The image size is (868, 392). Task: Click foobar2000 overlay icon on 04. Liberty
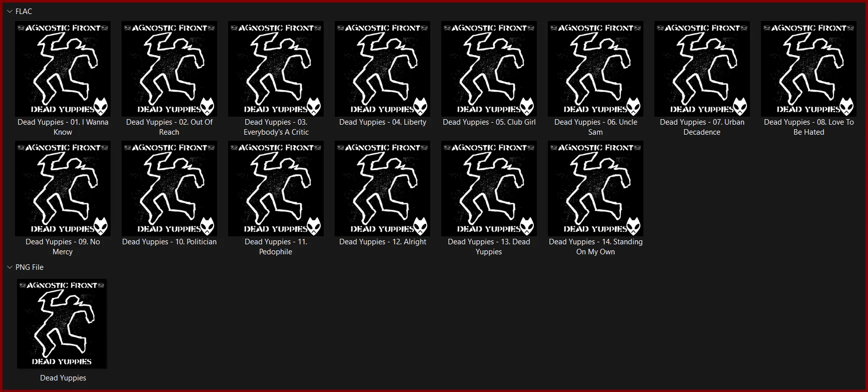(x=421, y=107)
